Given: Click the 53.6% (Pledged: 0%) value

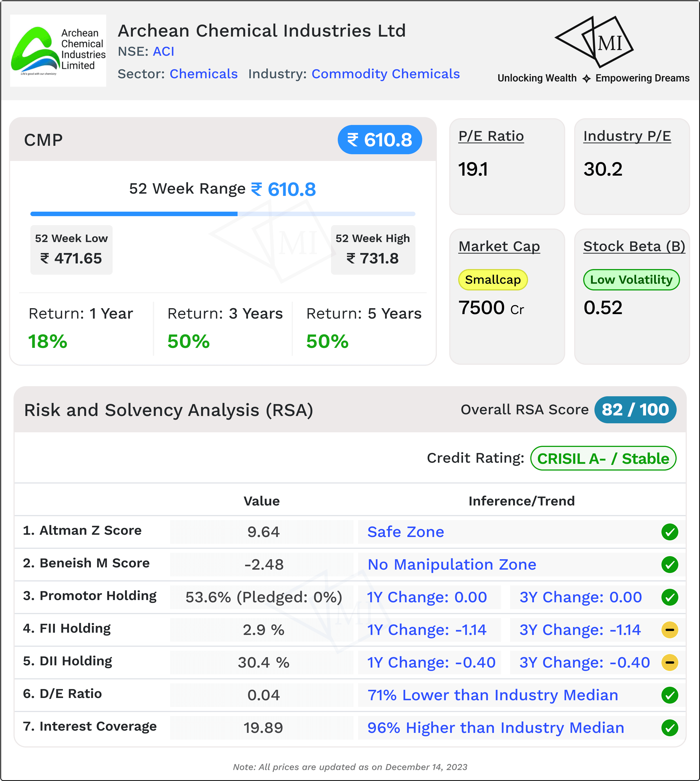Looking at the screenshot, I should tap(264, 597).
